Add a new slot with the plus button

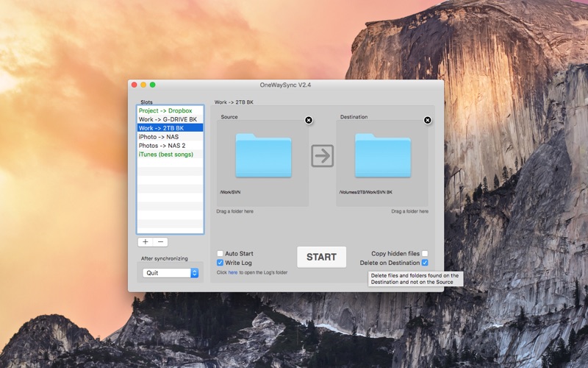click(145, 242)
